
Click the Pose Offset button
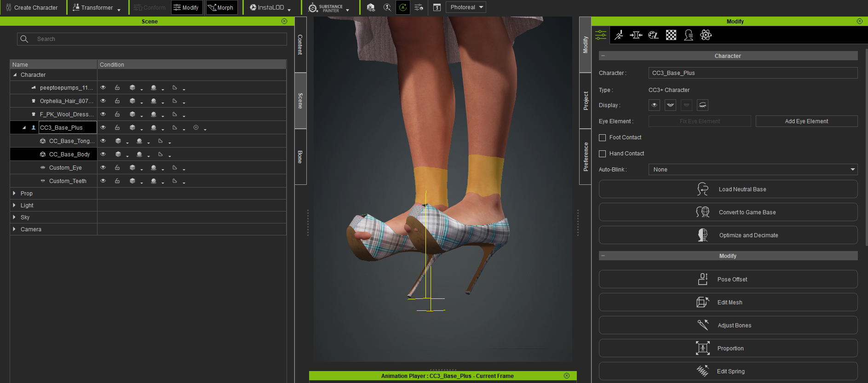pos(728,279)
